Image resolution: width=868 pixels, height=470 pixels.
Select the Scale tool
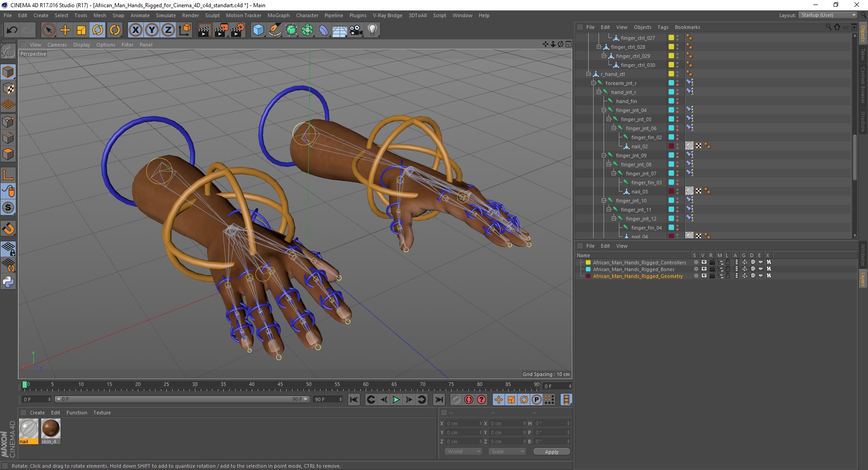[x=81, y=30]
